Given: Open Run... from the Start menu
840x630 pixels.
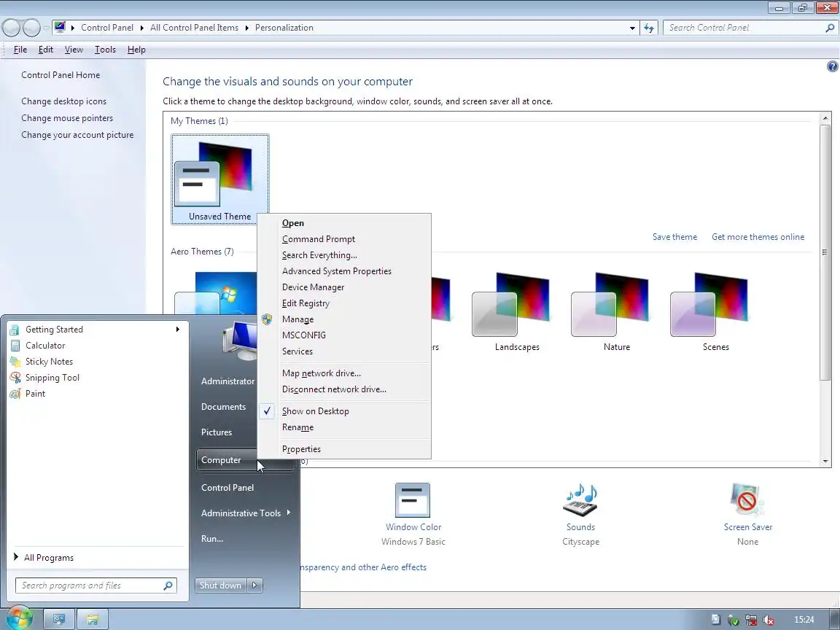Looking at the screenshot, I should pos(212,539).
